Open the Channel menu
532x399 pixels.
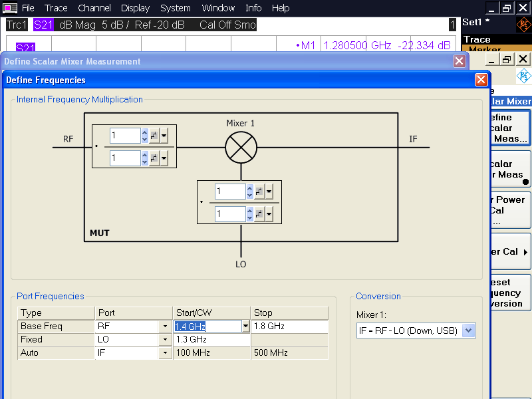(94, 8)
